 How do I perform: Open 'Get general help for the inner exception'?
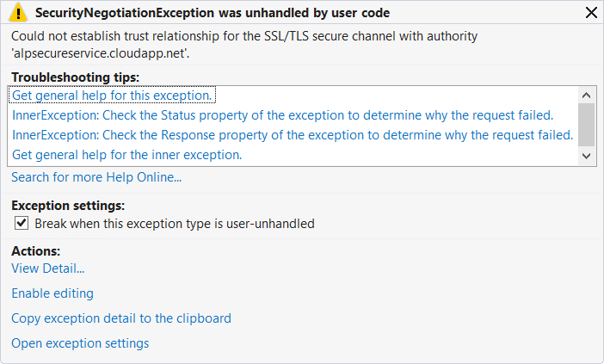tap(126, 155)
